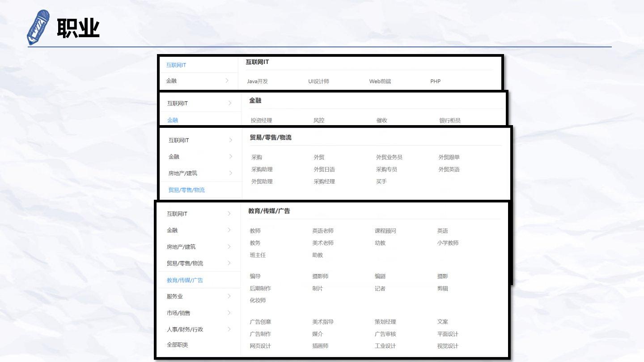Choose the Web前端 position
Image resolution: width=644 pixels, height=362 pixels.
(x=380, y=81)
